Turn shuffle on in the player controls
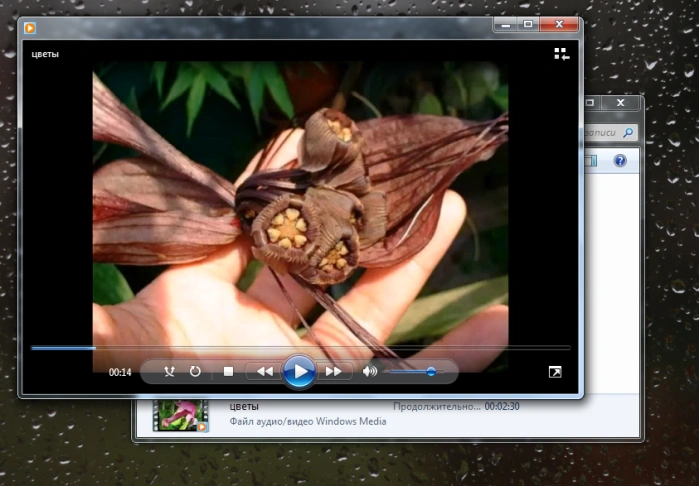699x486 pixels. pos(169,371)
